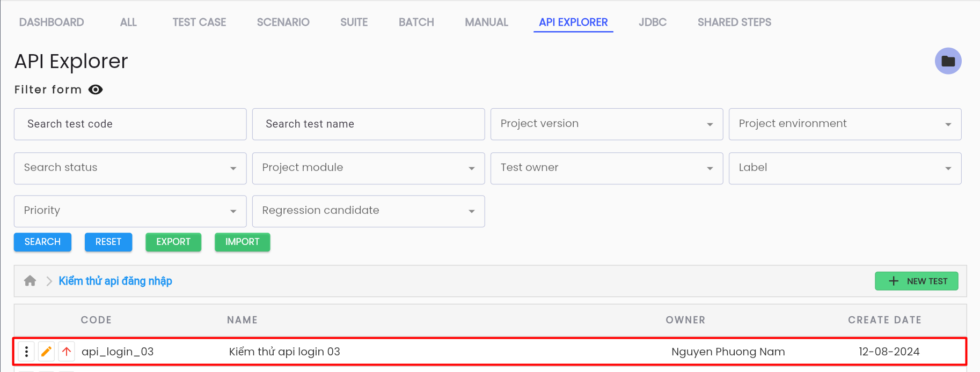Click the pencil edit icon for api_login_03

click(x=46, y=352)
